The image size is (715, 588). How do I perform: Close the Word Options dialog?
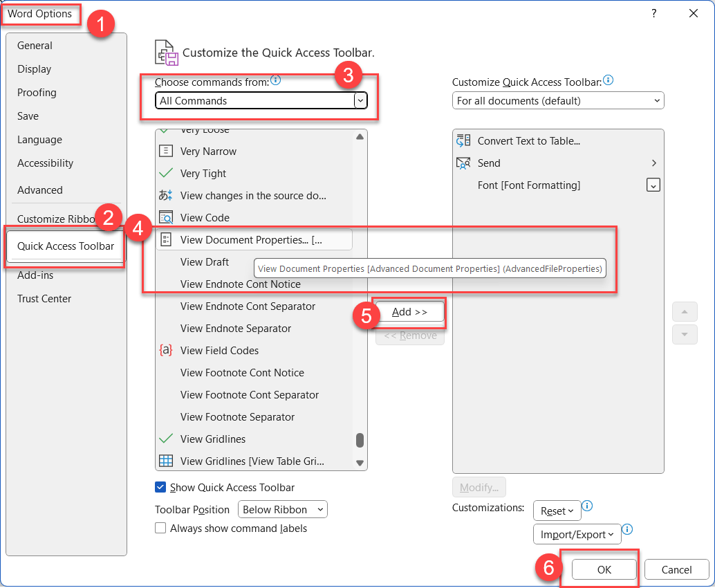[x=694, y=13]
